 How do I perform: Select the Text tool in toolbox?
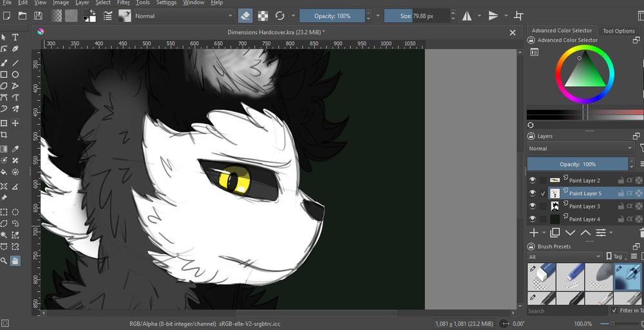pyautogui.click(x=15, y=37)
